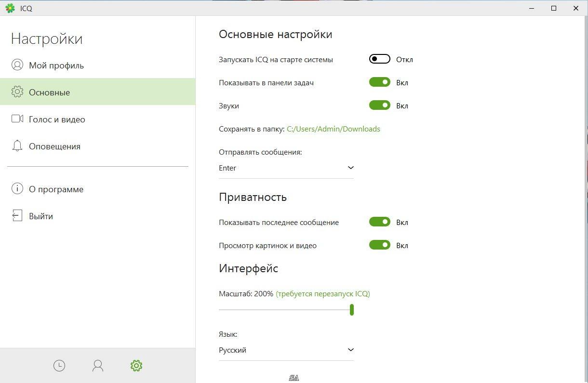The image size is (588, 383).
Task: Go to Голос и видео settings
Action: click(97, 119)
